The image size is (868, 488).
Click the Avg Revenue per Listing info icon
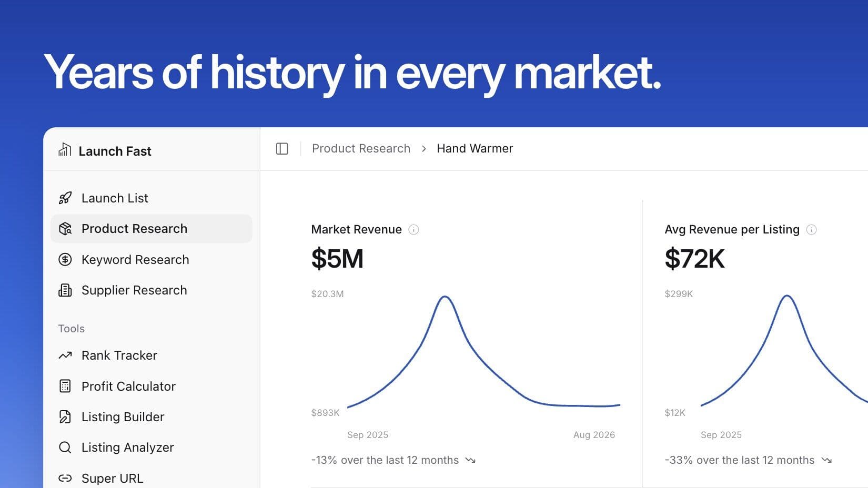click(811, 229)
